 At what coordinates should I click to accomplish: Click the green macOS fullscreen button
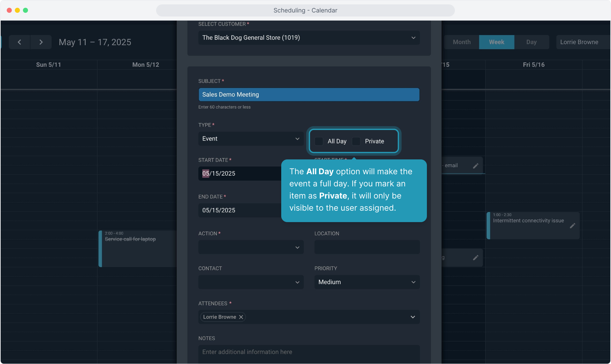point(25,10)
